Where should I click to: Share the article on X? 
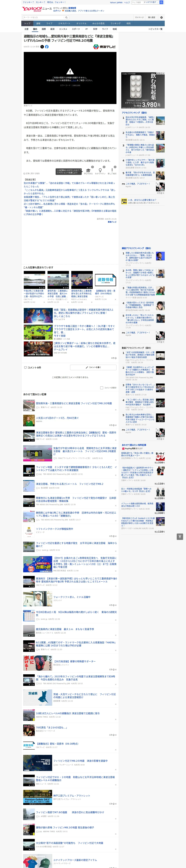tap(42, 47)
